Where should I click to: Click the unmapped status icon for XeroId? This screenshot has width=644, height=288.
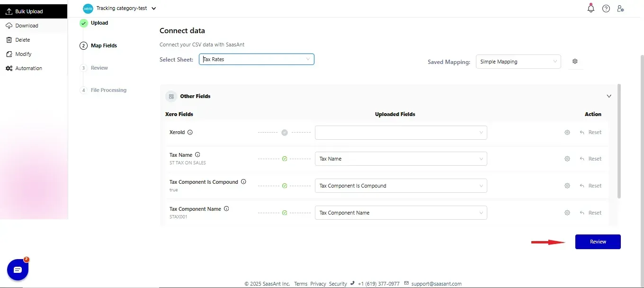[x=285, y=133]
